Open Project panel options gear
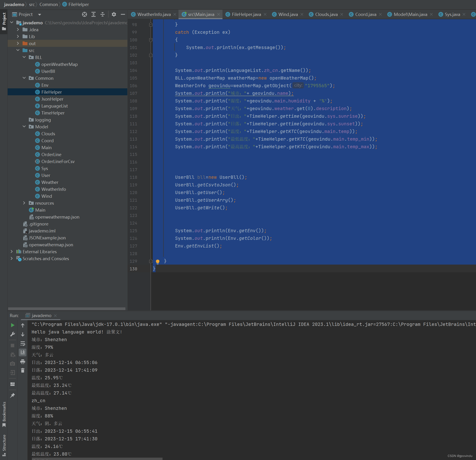Image resolution: width=476 pixels, height=460 pixels. coord(114,14)
